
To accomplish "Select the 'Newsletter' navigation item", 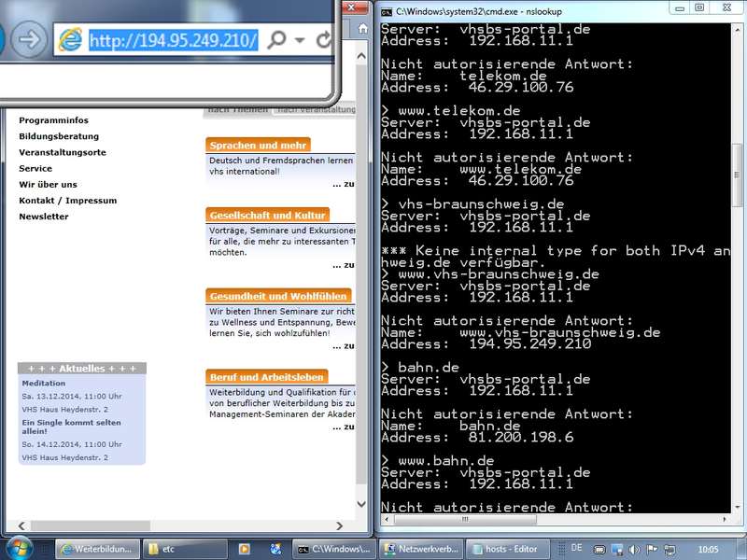I will tap(44, 217).
